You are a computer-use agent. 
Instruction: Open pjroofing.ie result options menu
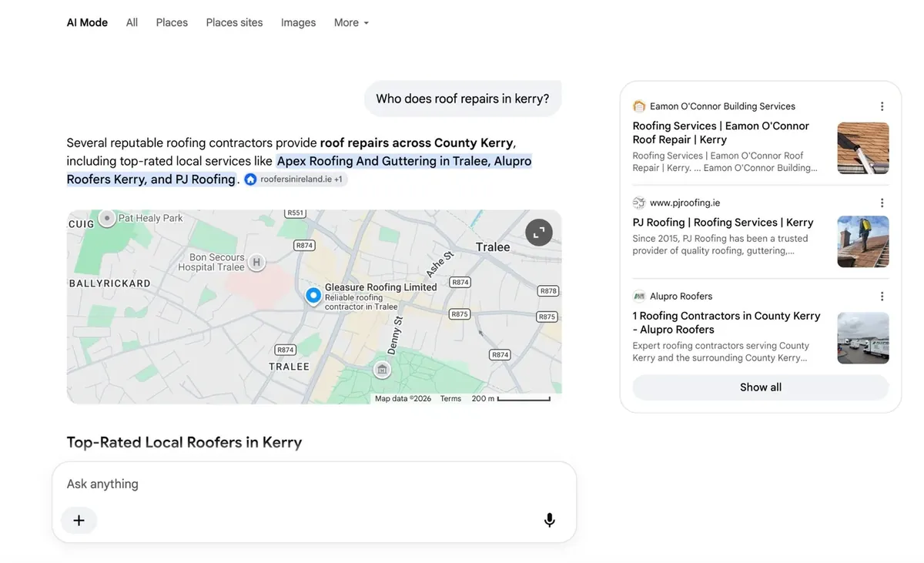point(882,203)
